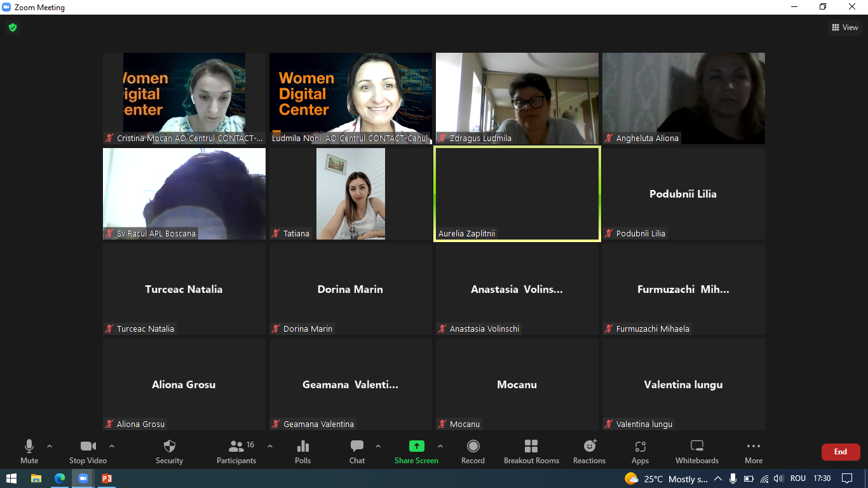Expand audio options arrow beside Mute
This screenshot has width=868, height=488.
point(50,446)
